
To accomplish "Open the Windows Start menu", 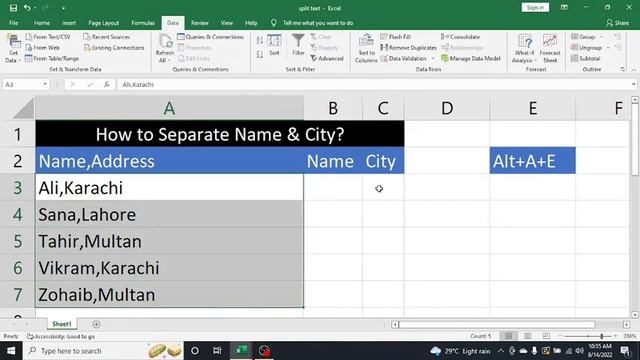I will [x=11, y=351].
